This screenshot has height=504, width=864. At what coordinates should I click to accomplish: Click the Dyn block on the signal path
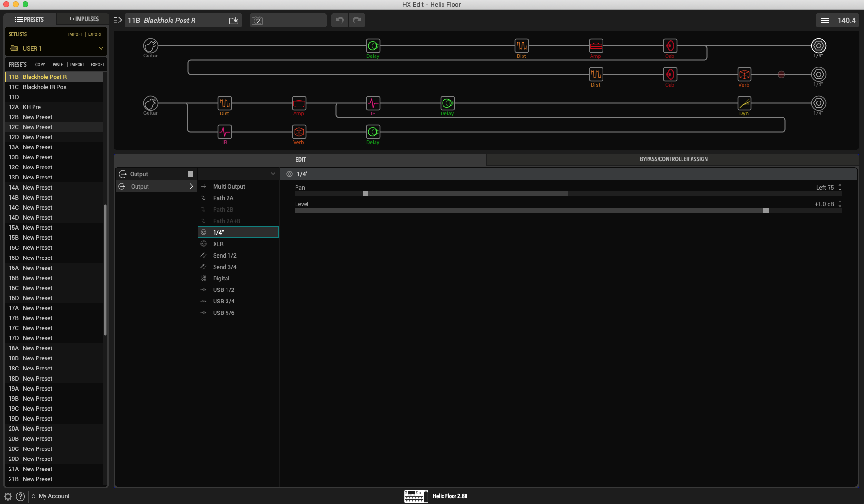(744, 103)
